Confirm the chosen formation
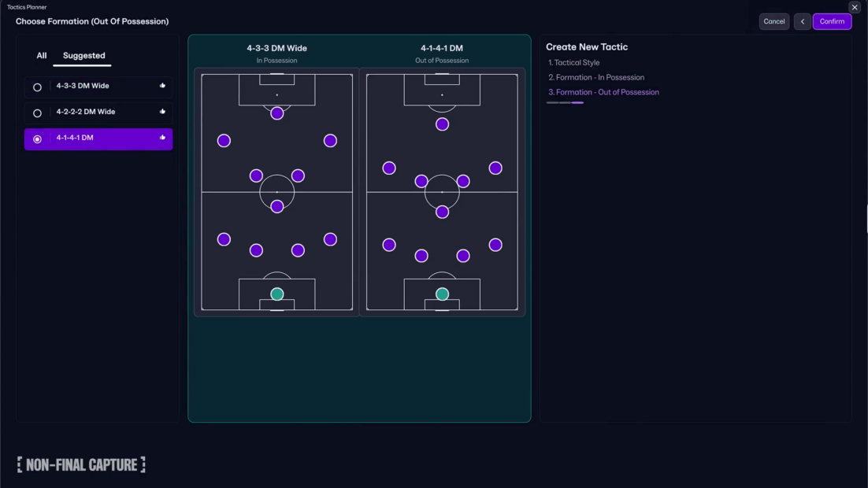The width and height of the screenshot is (868, 488). (833, 21)
